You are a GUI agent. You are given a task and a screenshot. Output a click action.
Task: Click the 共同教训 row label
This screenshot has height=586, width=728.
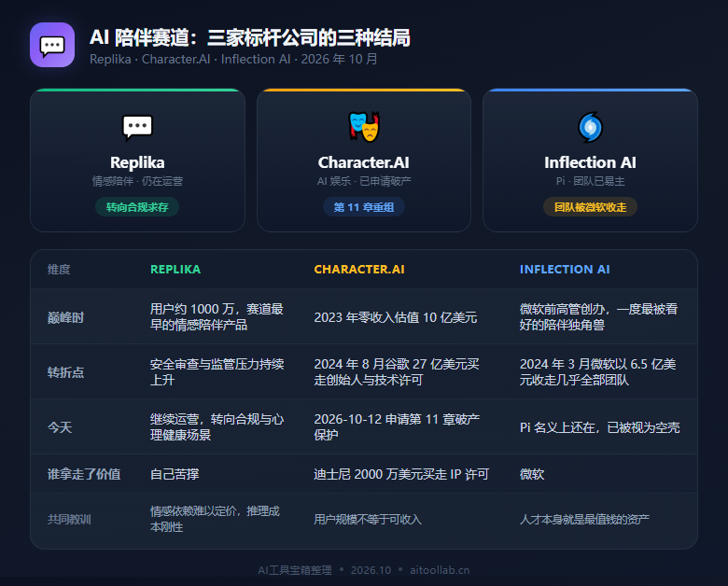tap(69, 519)
